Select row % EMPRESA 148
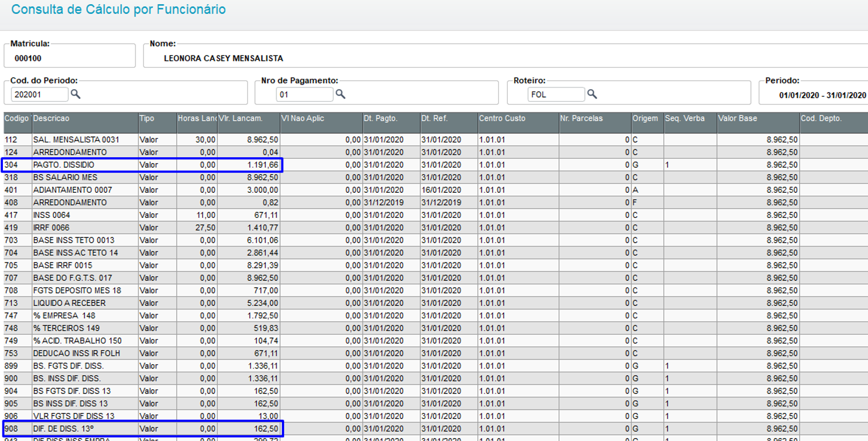Image resolution: width=868 pixels, height=441 pixels. click(x=436, y=315)
